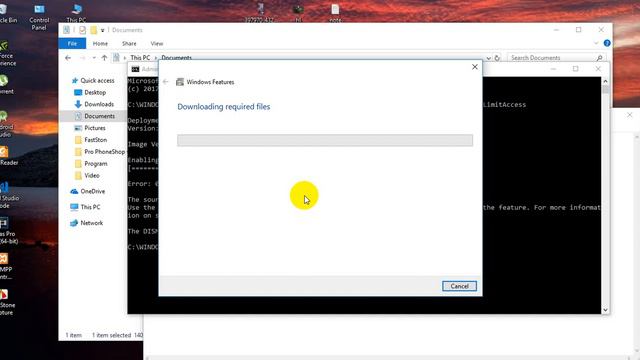Select Desktop in navigation pane

pos(95,92)
